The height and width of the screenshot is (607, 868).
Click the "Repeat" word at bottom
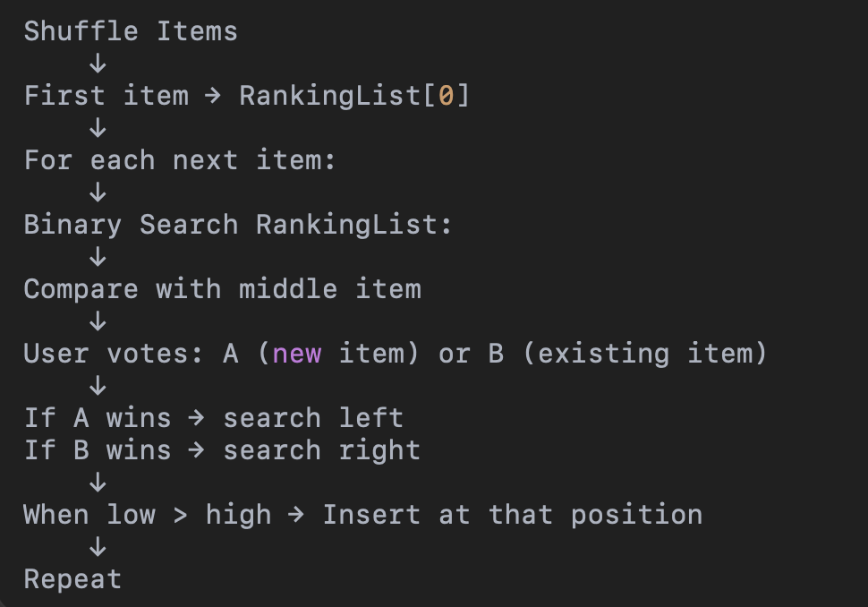point(72,579)
